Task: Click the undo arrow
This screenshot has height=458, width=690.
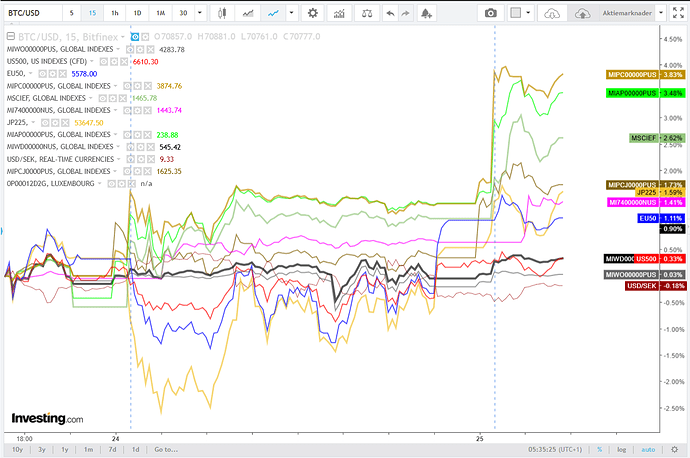Action: tap(390, 13)
